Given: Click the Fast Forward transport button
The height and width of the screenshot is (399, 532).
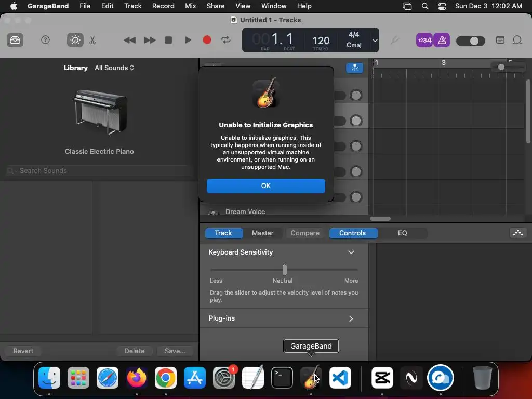Looking at the screenshot, I should coord(149,41).
